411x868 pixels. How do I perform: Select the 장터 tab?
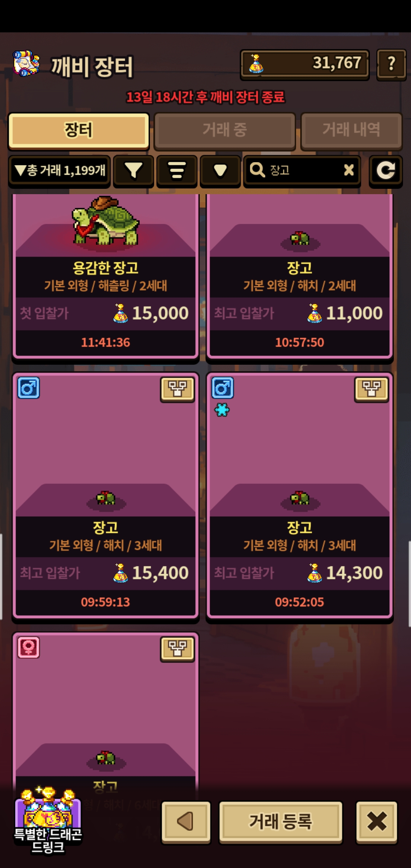[x=78, y=130]
